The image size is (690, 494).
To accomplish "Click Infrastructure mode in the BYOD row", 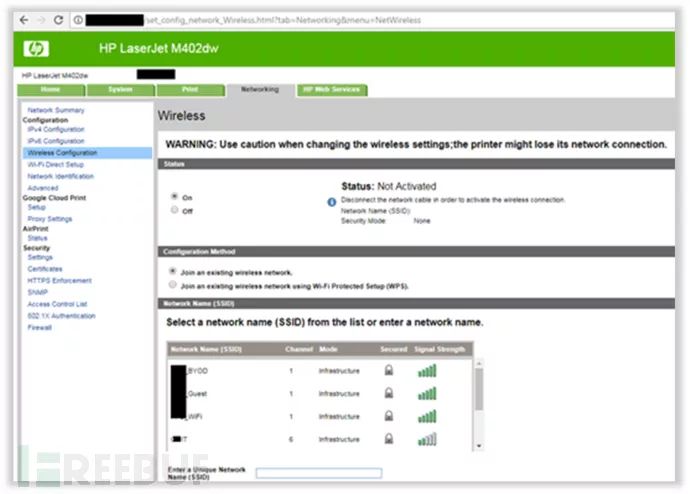I will pos(339,371).
